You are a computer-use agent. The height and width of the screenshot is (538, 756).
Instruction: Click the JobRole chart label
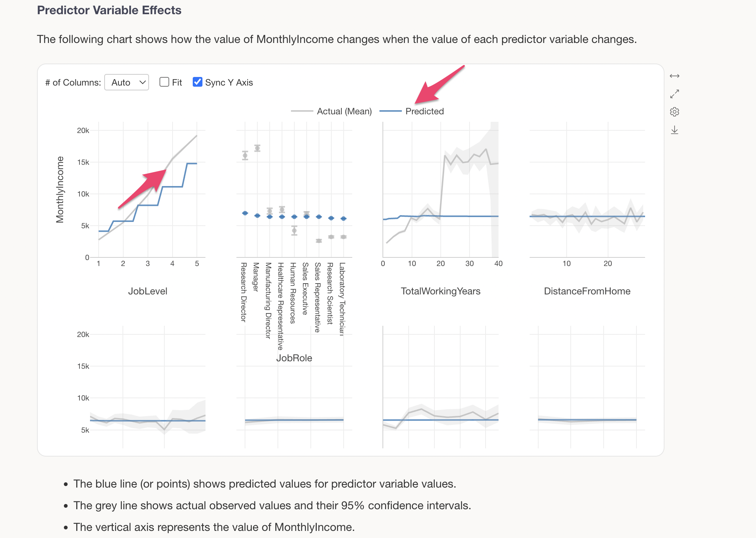(294, 358)
